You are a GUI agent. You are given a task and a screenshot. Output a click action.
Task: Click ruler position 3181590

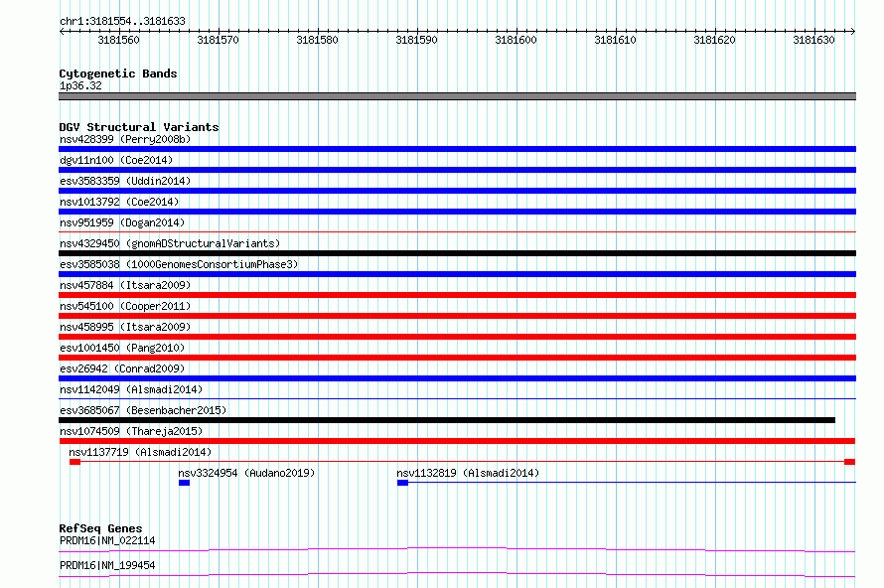coord(416,40)
